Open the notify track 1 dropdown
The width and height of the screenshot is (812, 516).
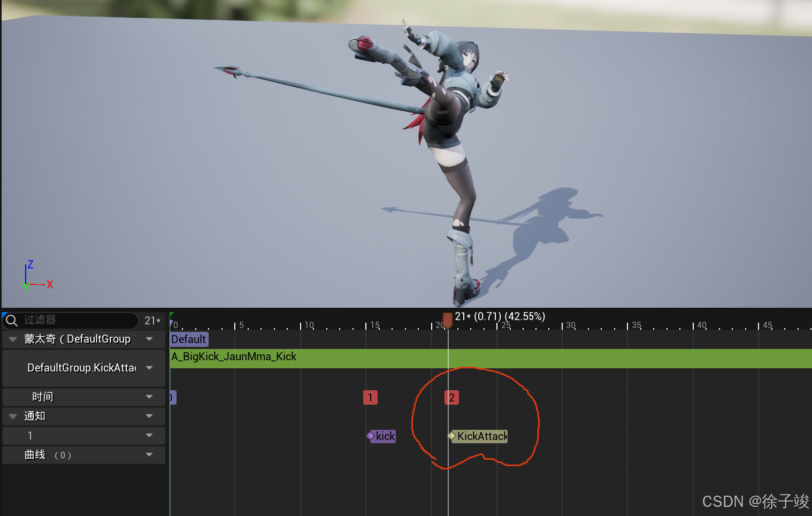[x=149, y=435]
